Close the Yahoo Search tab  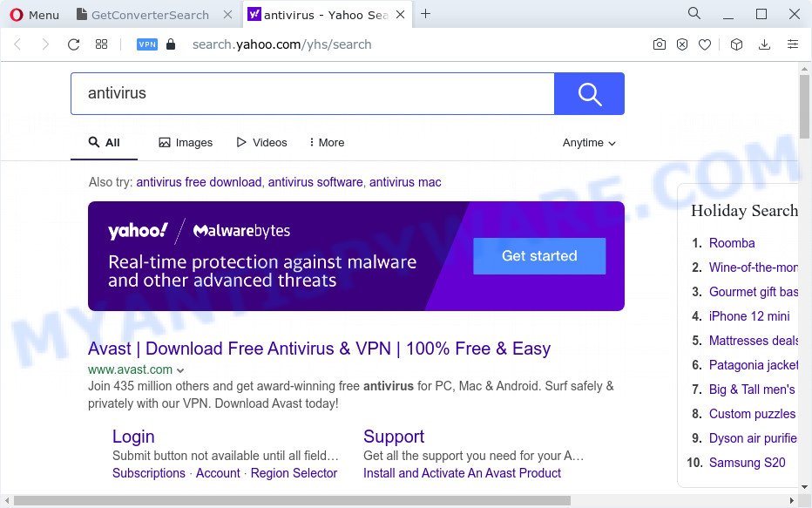[x=400, y=15]
